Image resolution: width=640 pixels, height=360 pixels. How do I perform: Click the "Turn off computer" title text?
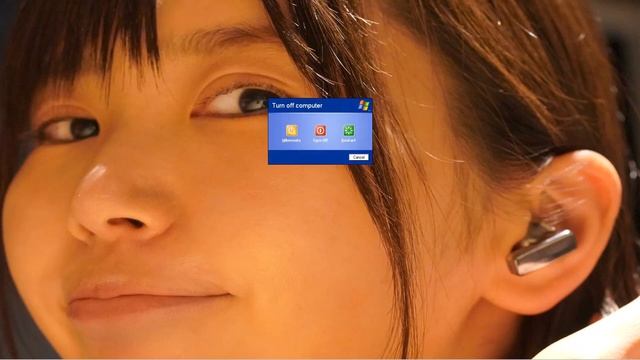pyautogui.click(x=297, y=106)
